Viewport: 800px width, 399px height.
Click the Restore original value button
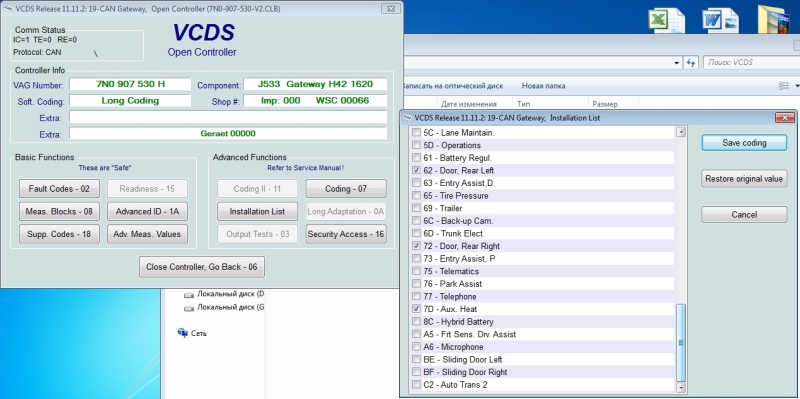point(744,179)
